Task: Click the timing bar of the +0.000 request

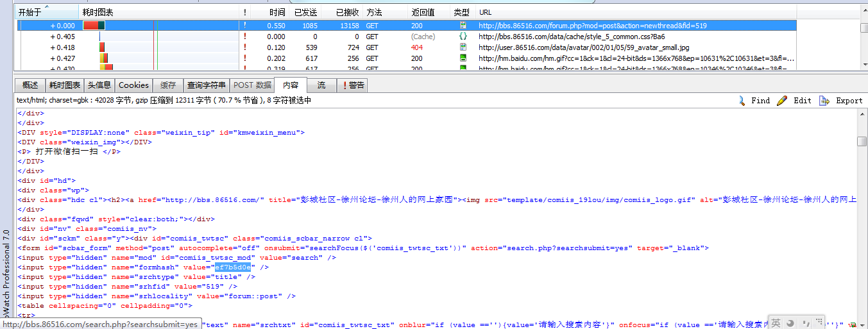Action: (x=94, y=26)
